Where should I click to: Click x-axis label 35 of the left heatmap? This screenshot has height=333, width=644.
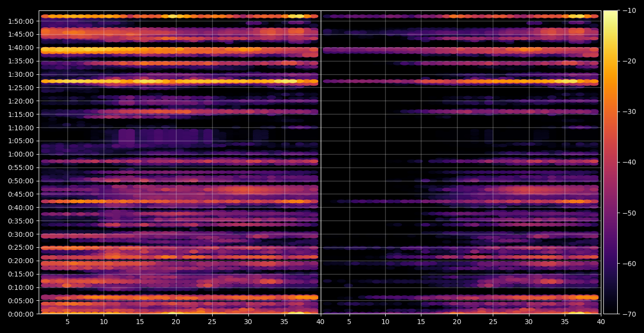point(285,322)
